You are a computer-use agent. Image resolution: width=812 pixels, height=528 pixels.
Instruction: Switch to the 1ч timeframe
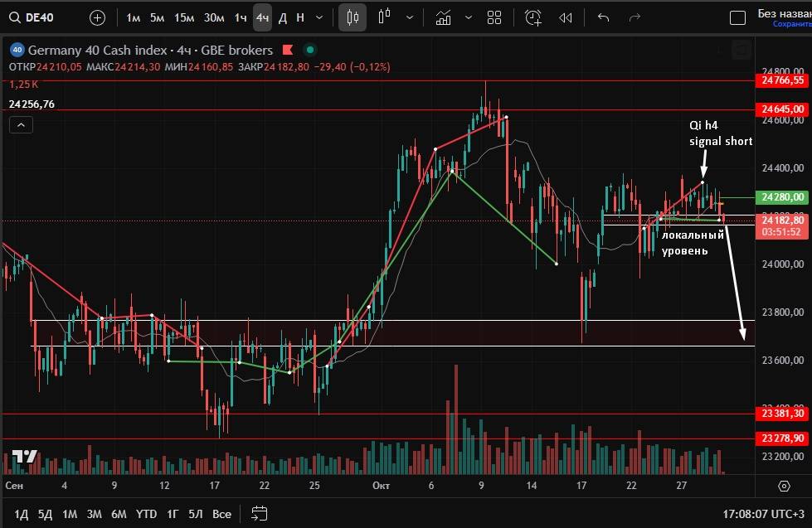[240, 17]
